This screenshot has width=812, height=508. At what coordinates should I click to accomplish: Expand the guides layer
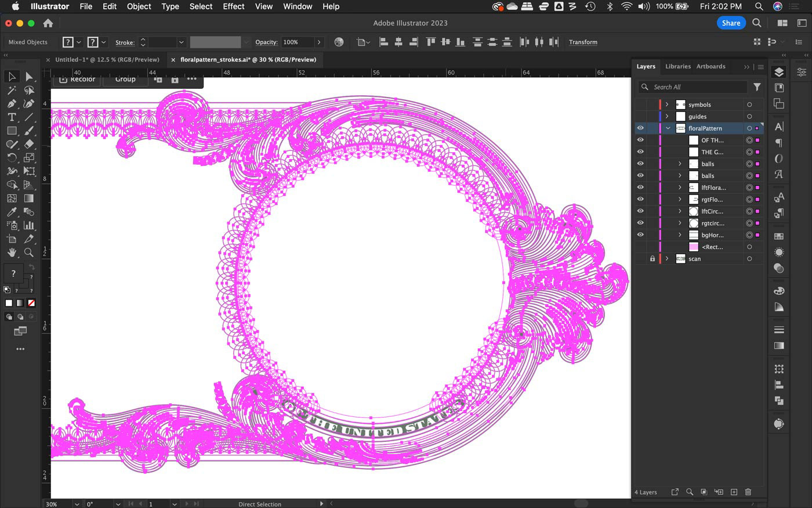667,116
